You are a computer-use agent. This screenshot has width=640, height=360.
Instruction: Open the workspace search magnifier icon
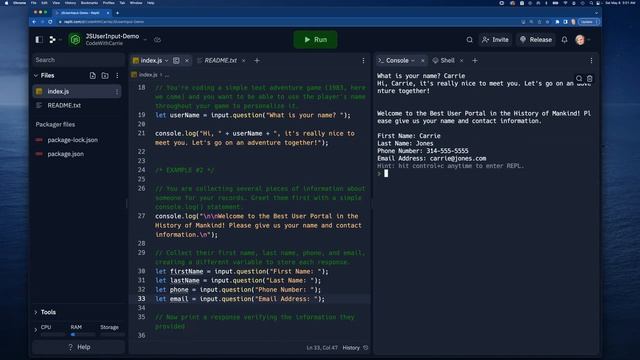pos(469,40)
